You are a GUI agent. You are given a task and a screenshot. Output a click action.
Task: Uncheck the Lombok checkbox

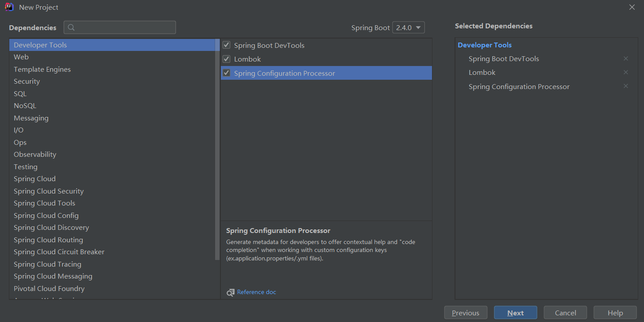pyautogui.click(x=226, y=59)
